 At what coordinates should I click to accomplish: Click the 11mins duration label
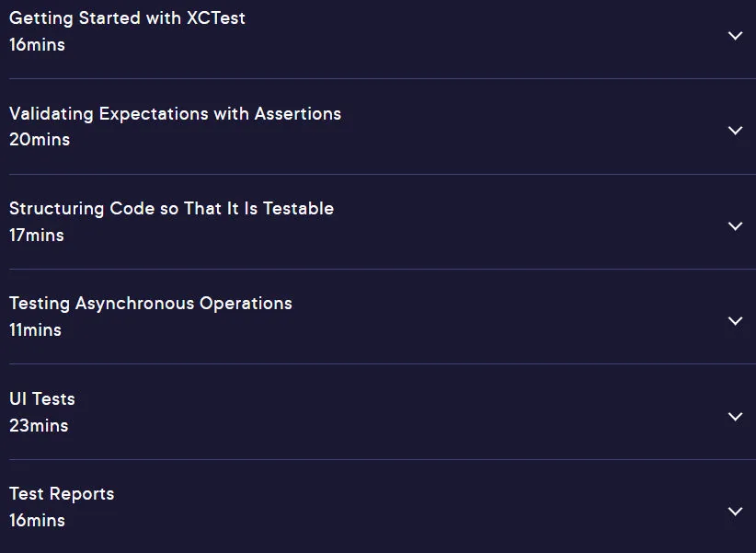tap(35, 330)
